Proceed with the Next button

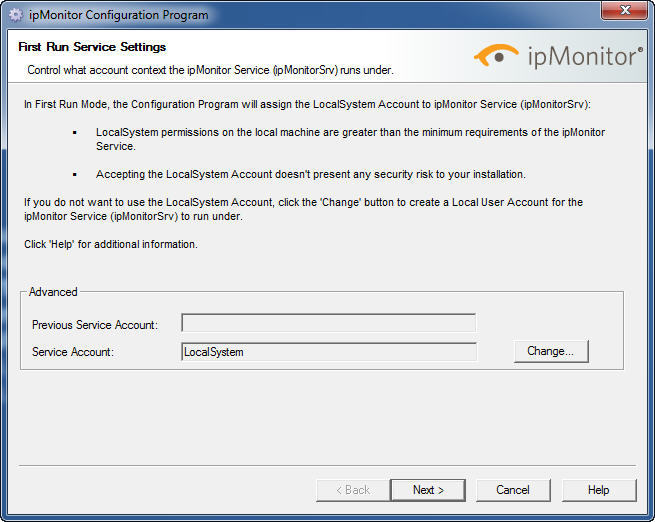(429, 490)
